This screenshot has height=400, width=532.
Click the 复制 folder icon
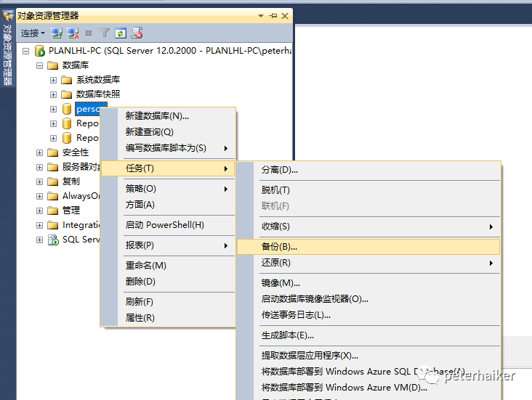(52, 181)
